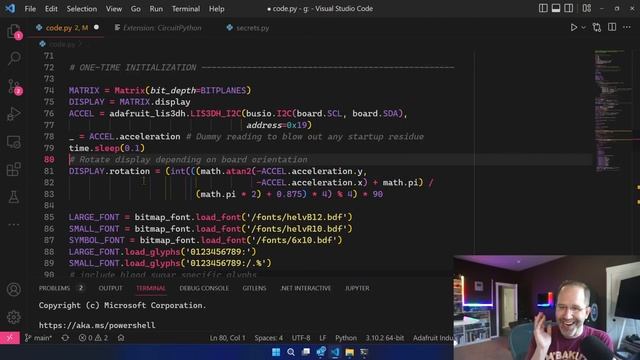Show the DEBUG CONSOLE panel tab

point(204,288)
